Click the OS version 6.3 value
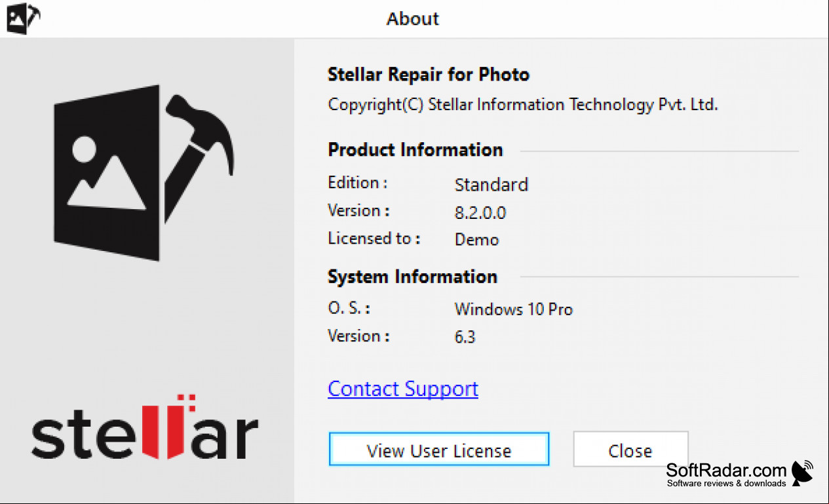Viewport: 829px width, 504px height. point(465,338)
